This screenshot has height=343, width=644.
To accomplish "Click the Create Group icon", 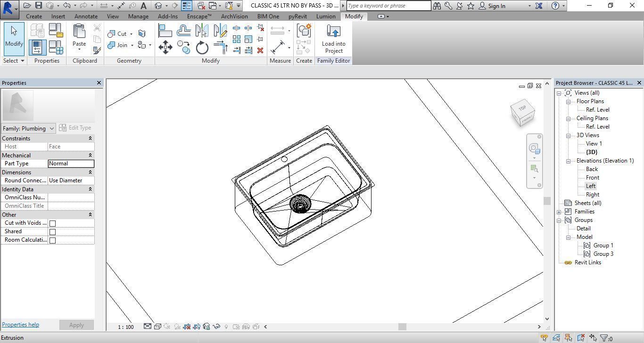I will click(304, 31).
